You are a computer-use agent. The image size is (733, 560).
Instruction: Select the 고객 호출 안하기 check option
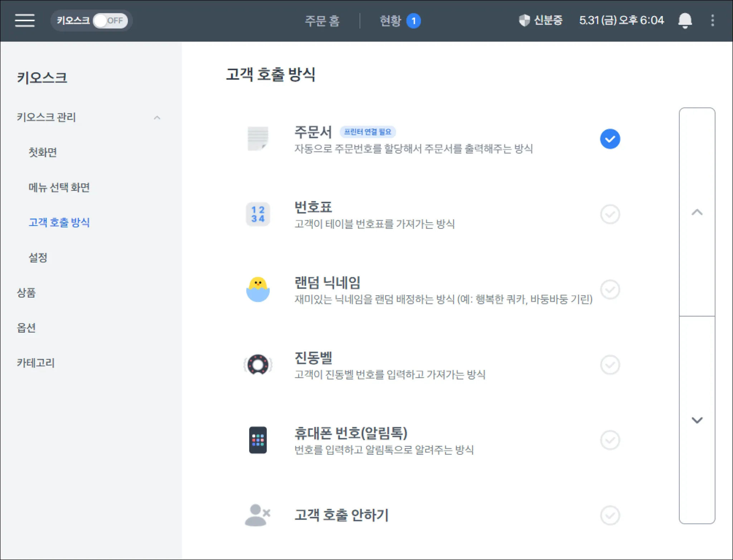pyautogui.click(x=610, y=515)
